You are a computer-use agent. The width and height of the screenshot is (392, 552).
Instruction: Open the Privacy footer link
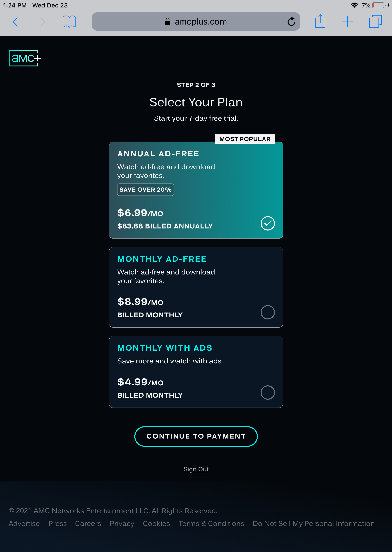point(122,524)
